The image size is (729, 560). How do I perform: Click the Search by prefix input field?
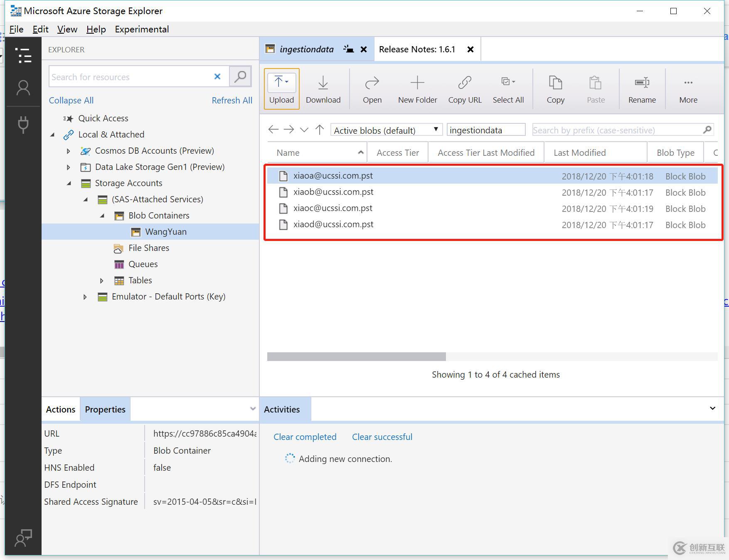(x=617, y=130)
